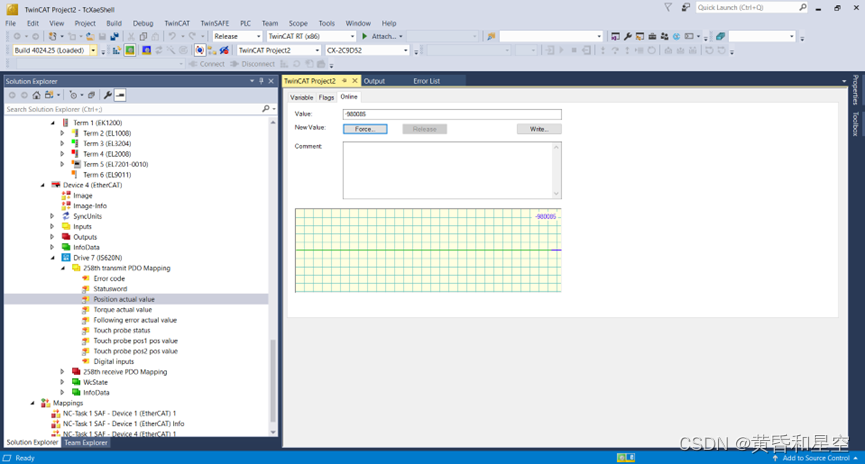Click the green Start Attach arrow

pyautogui.click(x=365, y=36)
